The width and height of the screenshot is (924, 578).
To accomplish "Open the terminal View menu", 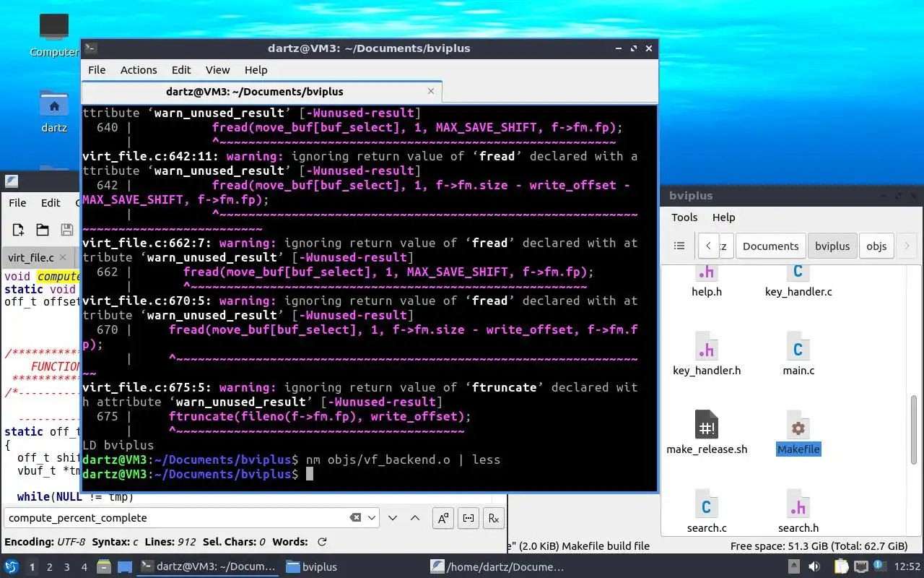I will (217, 70).
